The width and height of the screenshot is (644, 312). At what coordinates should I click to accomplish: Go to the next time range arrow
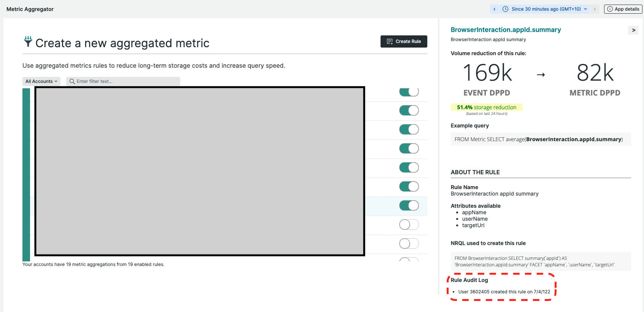coord(595,9)
